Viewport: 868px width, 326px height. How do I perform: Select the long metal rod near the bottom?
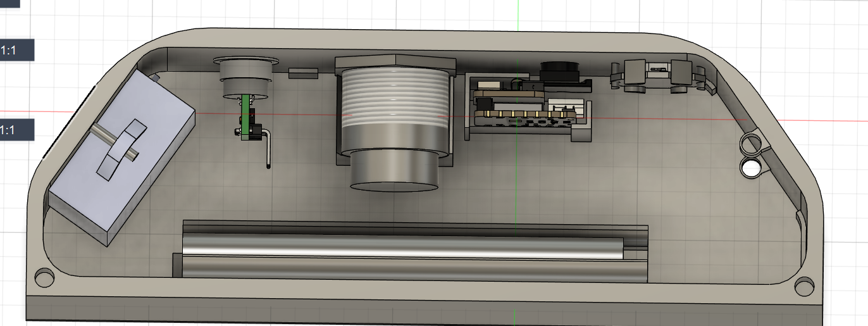[x=402, y=247]
